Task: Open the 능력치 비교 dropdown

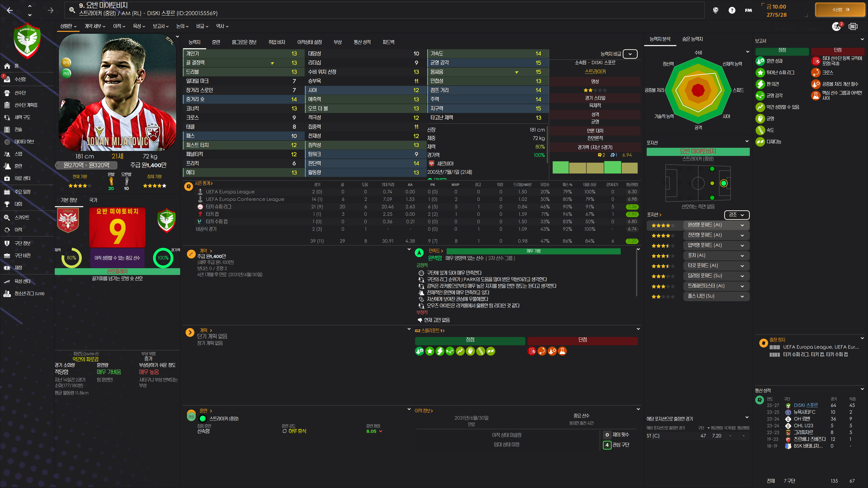Action: click(630, 54)
